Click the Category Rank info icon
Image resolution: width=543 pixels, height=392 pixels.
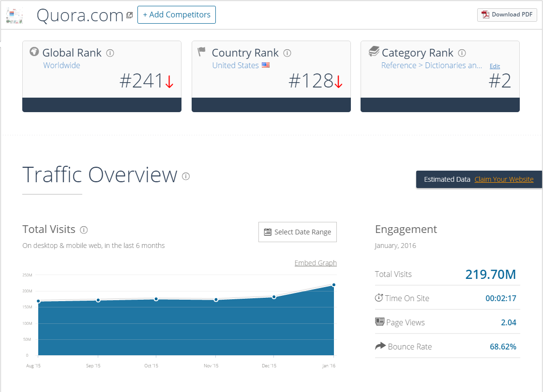point(462,53)
